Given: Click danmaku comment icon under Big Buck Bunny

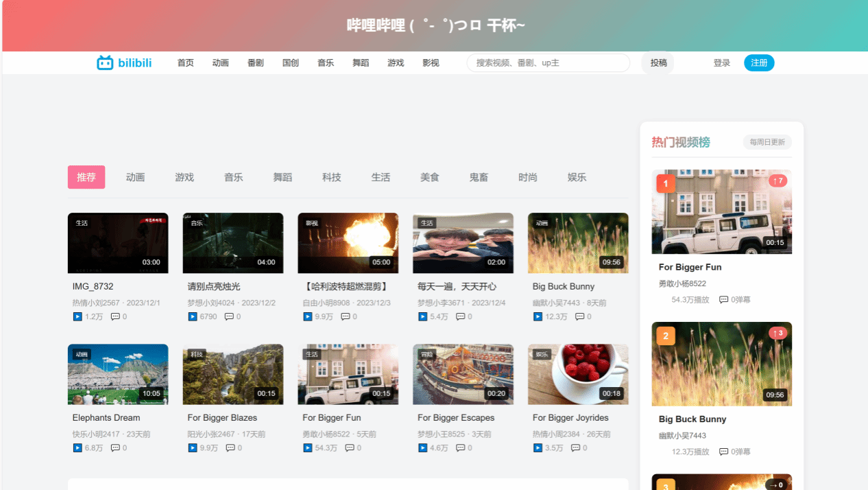Looking at the screenshot, I should pos(579,316).
